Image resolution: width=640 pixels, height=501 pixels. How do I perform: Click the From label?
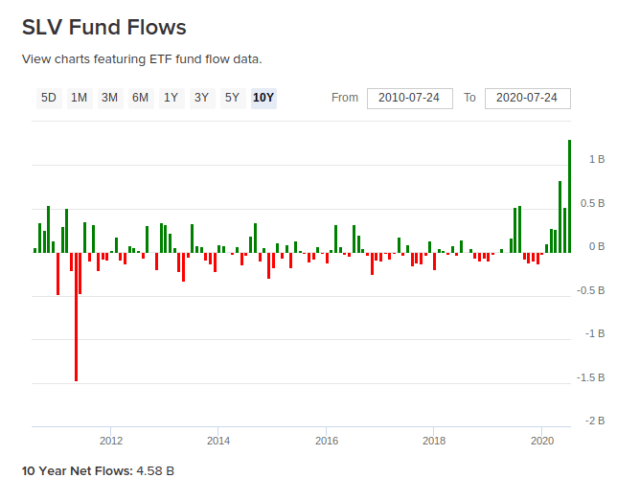tap(345, 98)
